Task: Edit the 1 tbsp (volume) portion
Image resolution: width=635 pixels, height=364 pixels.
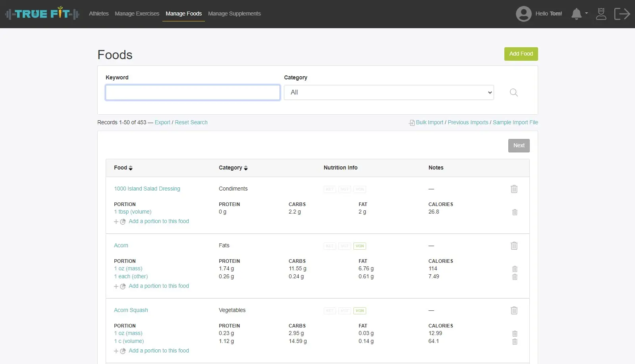Action: pos(133,212)
